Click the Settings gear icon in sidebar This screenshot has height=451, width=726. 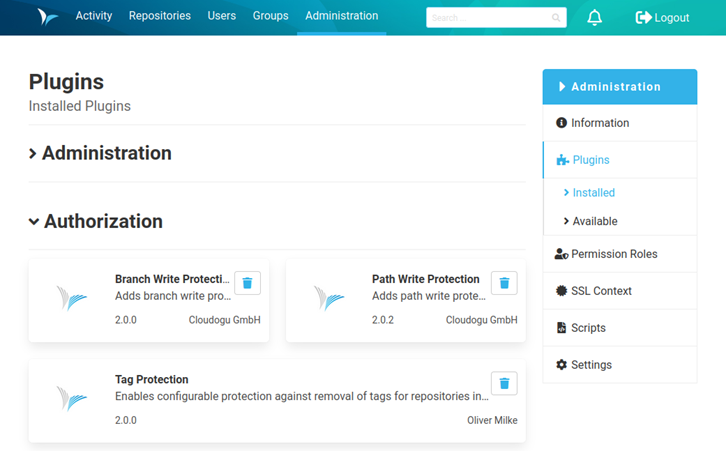pyautogui.click(x=561, y=364)
